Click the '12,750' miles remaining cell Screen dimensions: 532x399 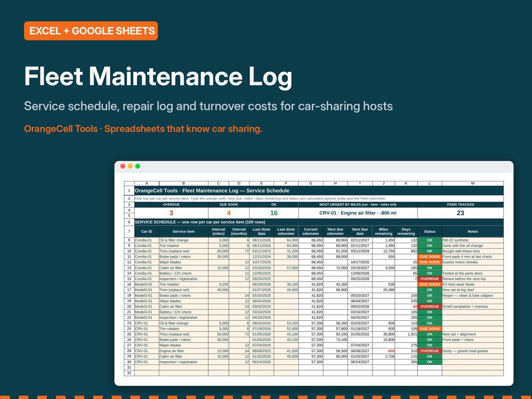pyautogui.click(x=384, y=251)
